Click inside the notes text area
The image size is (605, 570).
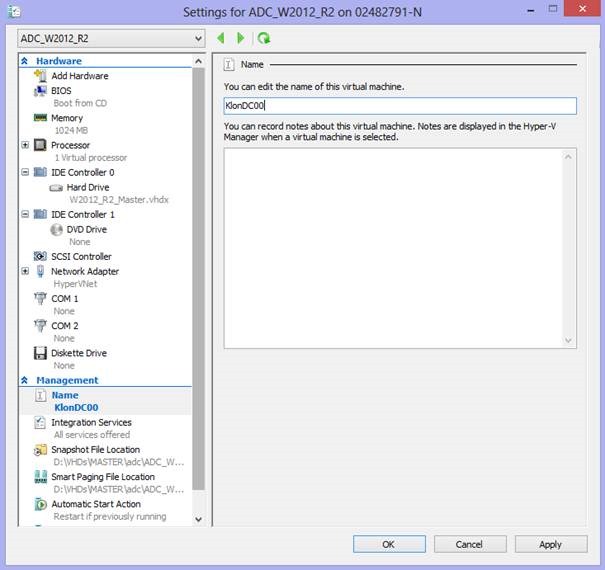pos(394,248)
